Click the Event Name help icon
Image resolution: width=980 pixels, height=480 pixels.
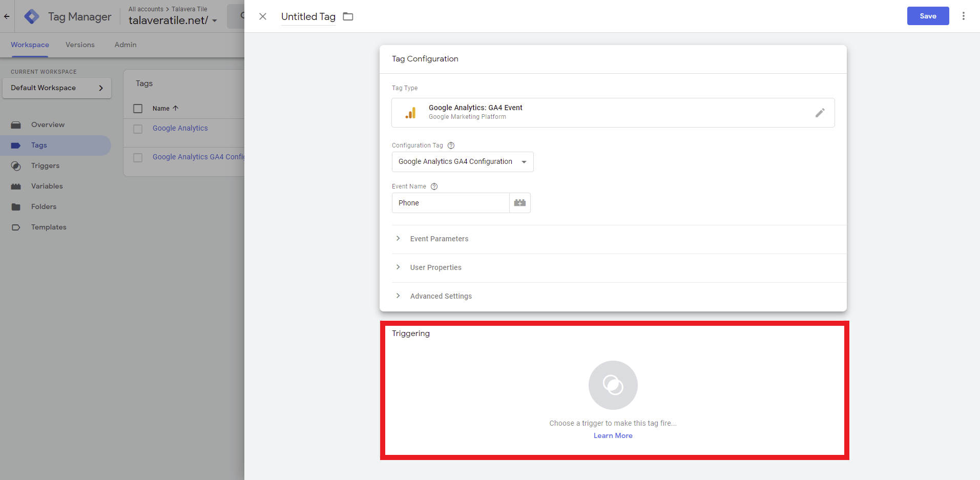pyautogui.click(x=434, y=186)
